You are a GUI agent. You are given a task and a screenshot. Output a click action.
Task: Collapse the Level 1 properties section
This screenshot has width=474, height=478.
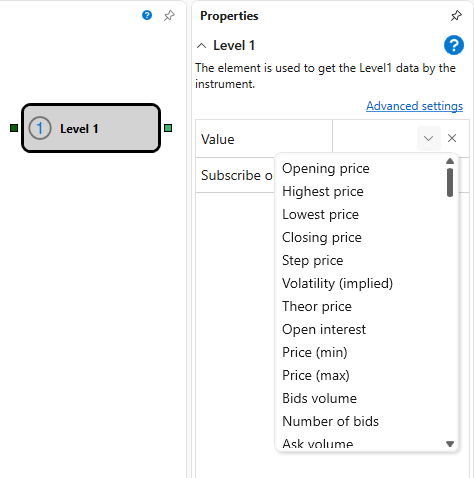pos(202,46)
